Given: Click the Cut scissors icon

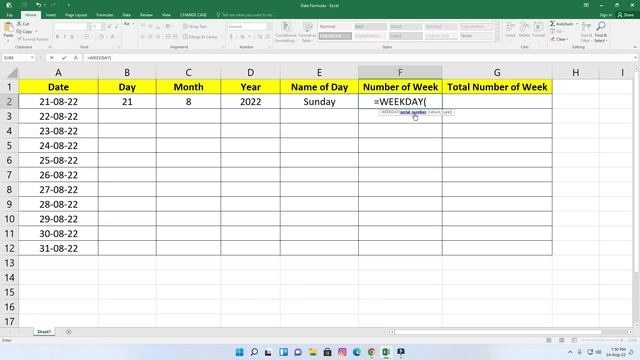Looking at the screenshot, I should [19, 24].
